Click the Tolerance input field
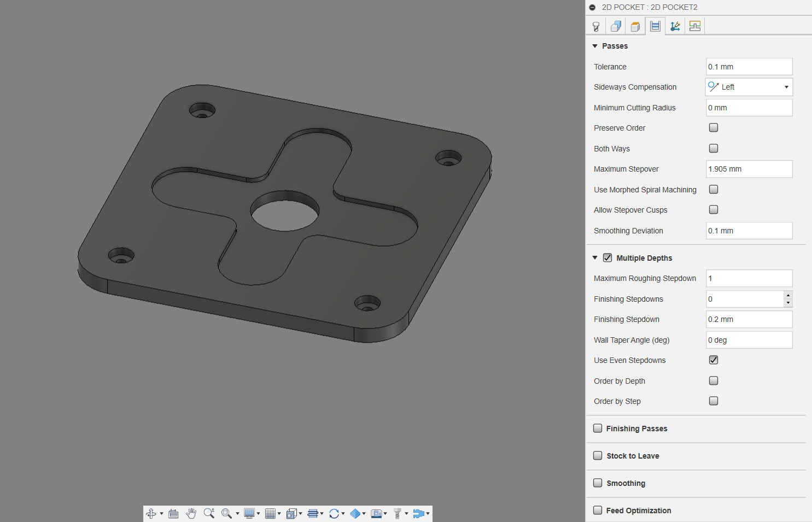Screen dimensions: 812x522 tap(749, 67)
